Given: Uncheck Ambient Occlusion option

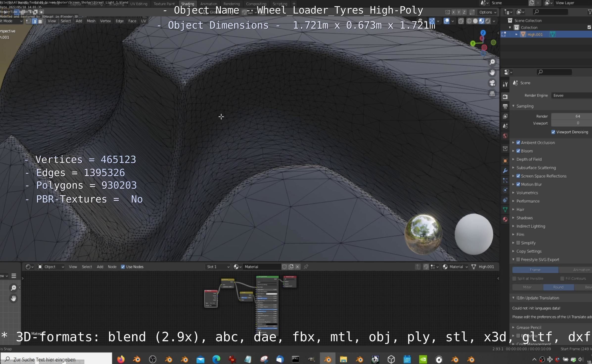Looking at the screenshot, I should 518,142.
